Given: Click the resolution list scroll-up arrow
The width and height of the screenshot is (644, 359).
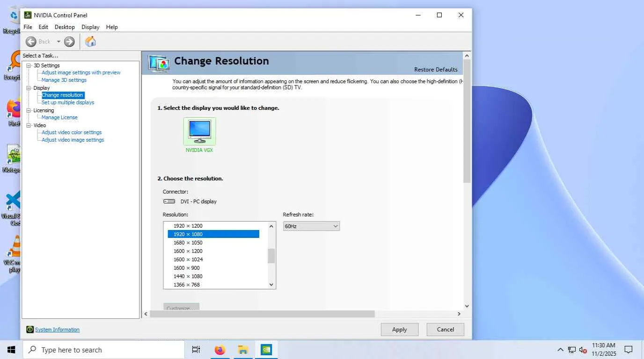Looking at the screenshot, I should [271, 226].
